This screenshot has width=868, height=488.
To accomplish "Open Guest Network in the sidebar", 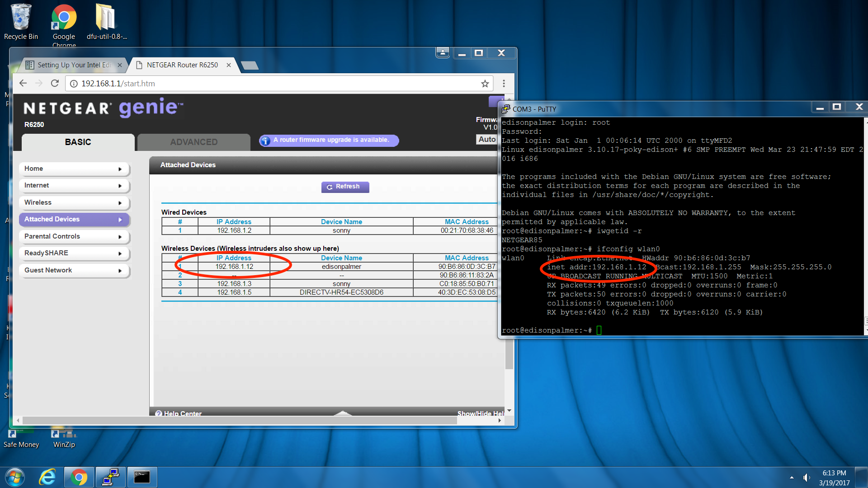I will click(x=74, y=270).
